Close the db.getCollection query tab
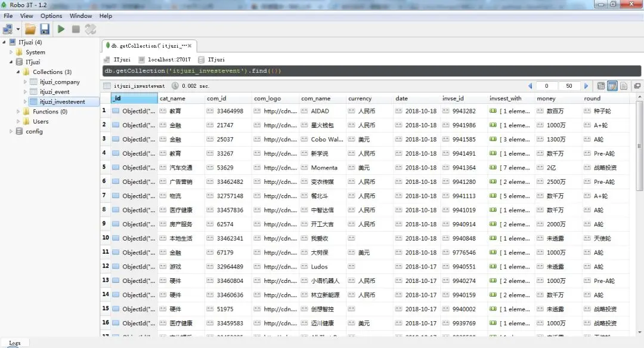 tap(190, 45)
